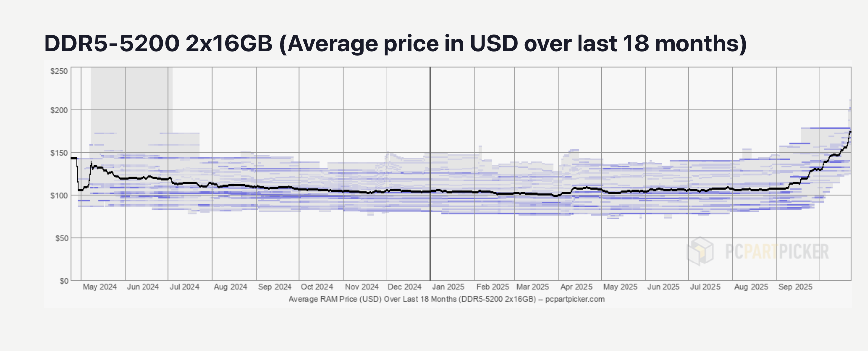Screen dimensions: 868x351
Task: Click the $150 price axis label
Action: click(59, 153)
